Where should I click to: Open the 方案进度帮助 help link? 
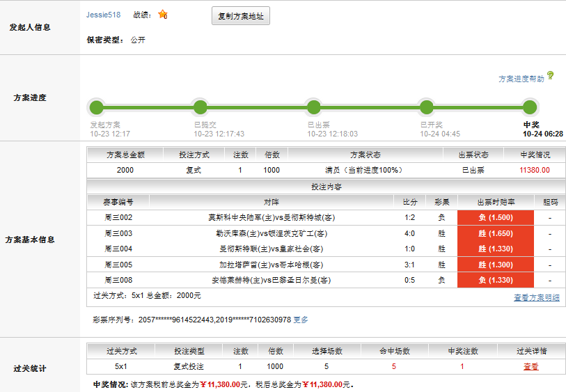(x=521, y=79)
